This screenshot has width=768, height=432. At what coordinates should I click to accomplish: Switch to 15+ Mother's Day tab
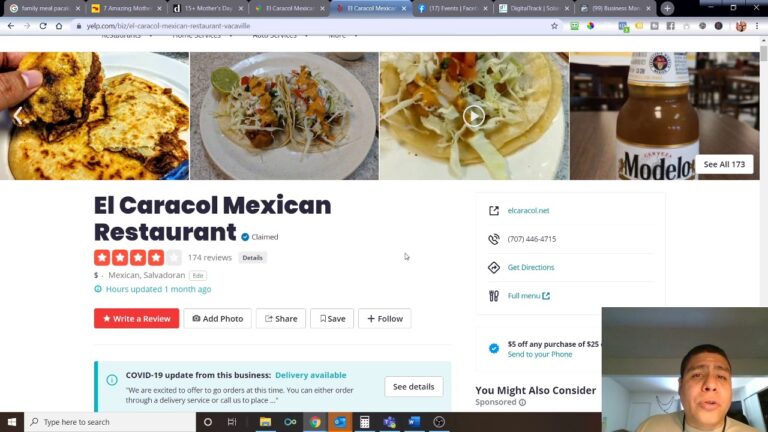208,8
